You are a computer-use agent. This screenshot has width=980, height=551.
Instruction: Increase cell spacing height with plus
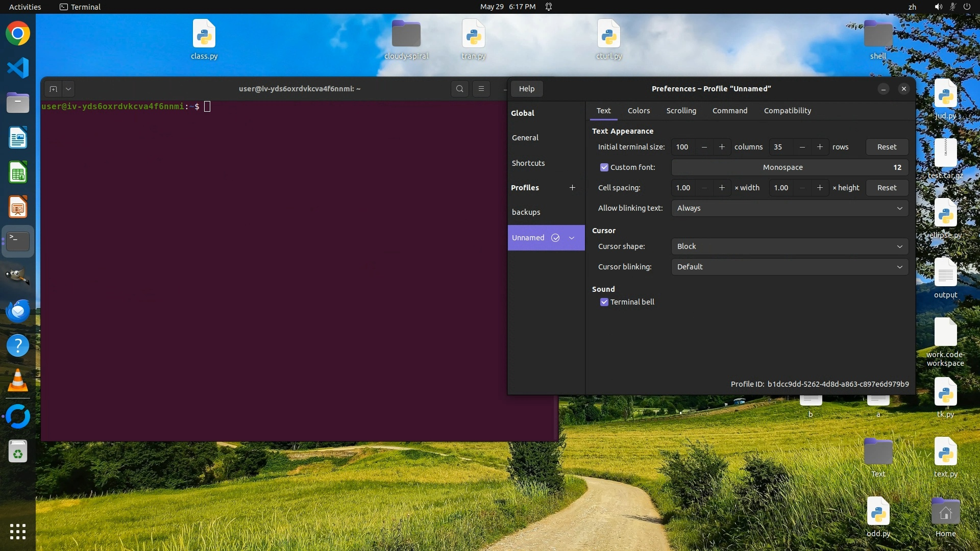pyautogui.click(x=820, y=188)
